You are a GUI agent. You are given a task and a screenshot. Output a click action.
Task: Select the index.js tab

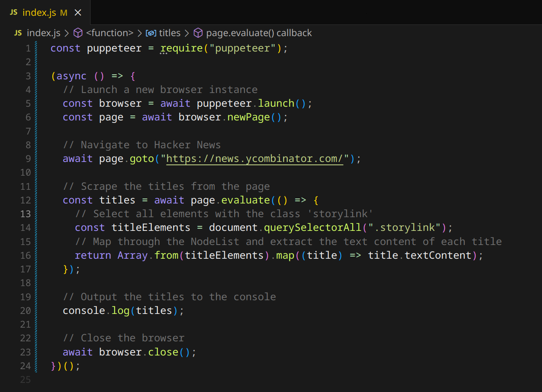click(x=39, y=13)
